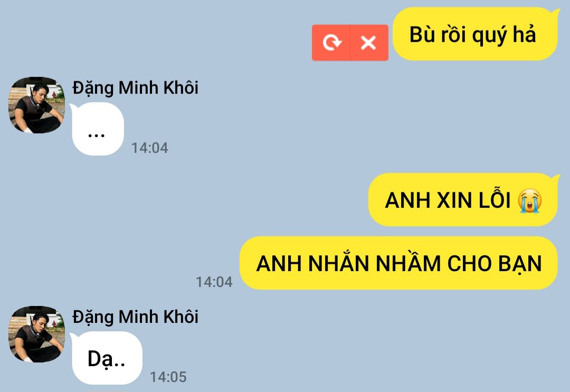Tap the 14:04 timestamp beside the yellow bubble

tap(214, 282)
